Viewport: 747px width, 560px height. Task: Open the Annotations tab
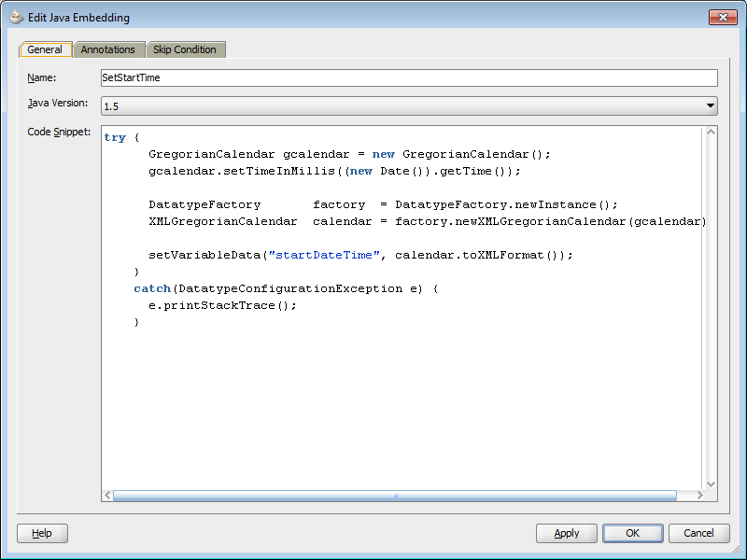[107, 49]
